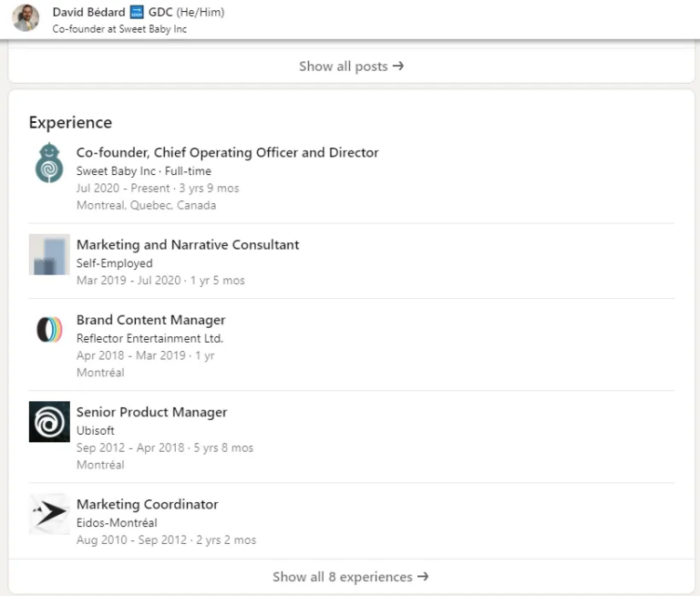Click Reflector Entertainment Ltd. company name
700x596 pixels.
tap(149, 338)
